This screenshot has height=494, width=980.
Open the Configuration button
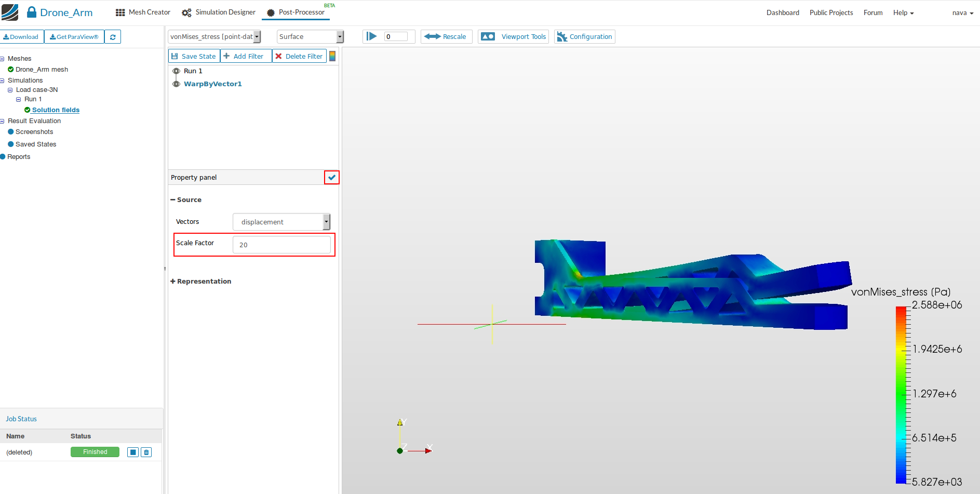(x=585, y=37)
